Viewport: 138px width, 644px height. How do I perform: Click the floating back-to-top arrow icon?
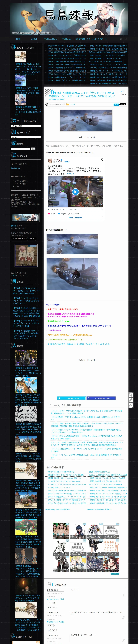pos(131,405)
